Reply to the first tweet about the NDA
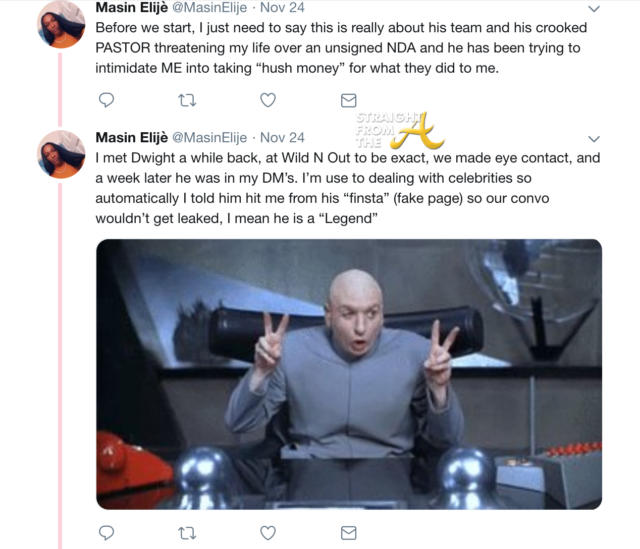The height and width of the screenshot is (549, 640). point(107,100)
